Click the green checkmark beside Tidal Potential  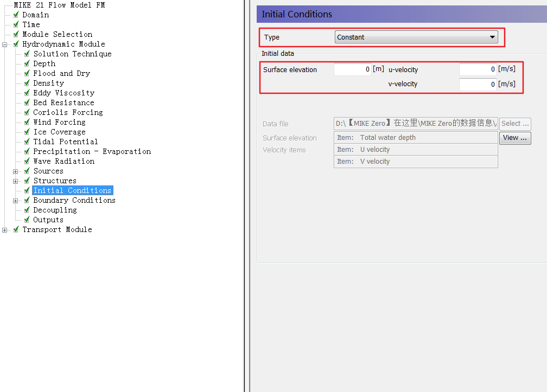(x=27, y=142)
